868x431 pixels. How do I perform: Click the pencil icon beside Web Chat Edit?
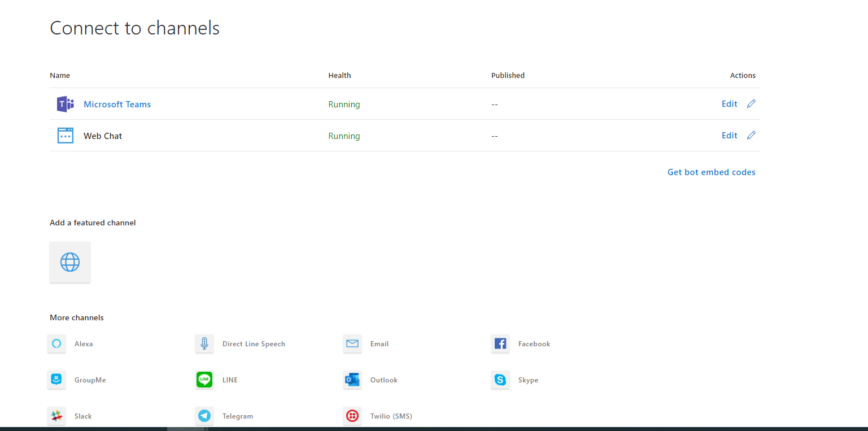click(751, 135)
